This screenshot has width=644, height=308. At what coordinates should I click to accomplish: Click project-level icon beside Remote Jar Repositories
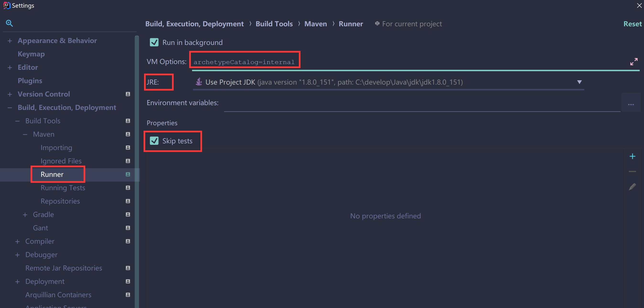click(x=128, y=268)
